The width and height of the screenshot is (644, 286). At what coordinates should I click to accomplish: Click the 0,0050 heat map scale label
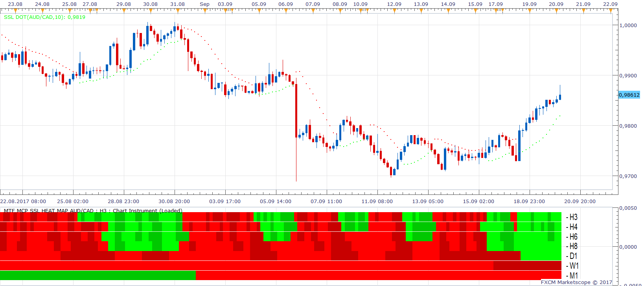628,208
